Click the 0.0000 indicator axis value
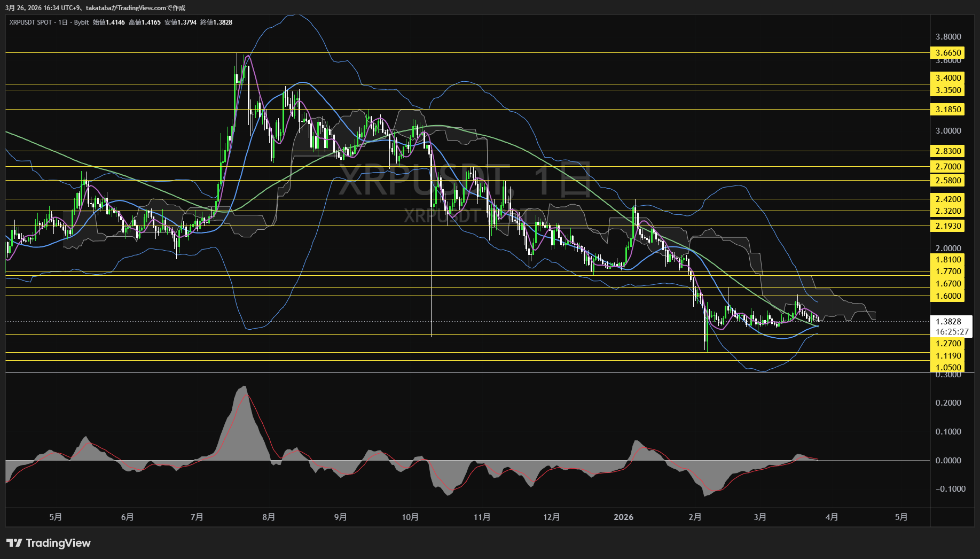980x559 pixels. click(948, 460)
